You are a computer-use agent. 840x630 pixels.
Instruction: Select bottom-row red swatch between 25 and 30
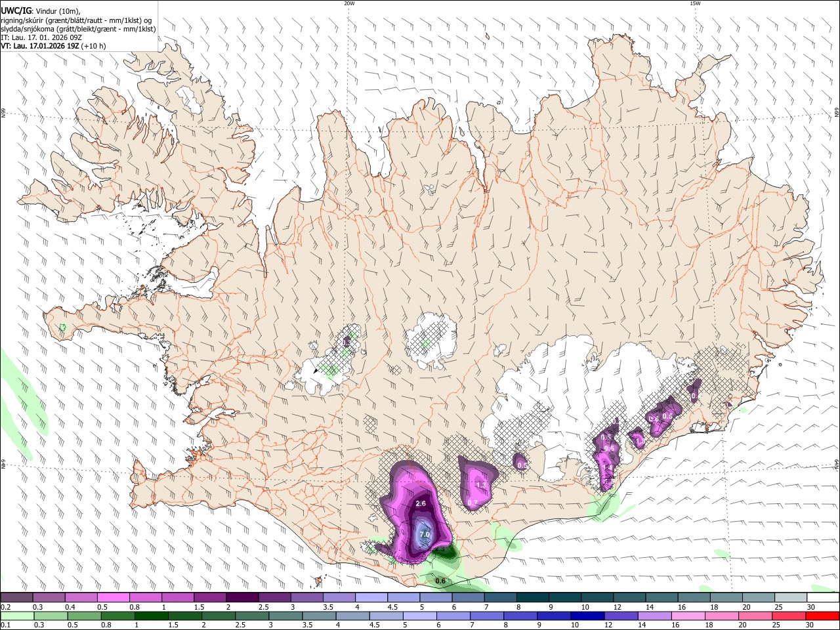(x=789, y=616)
